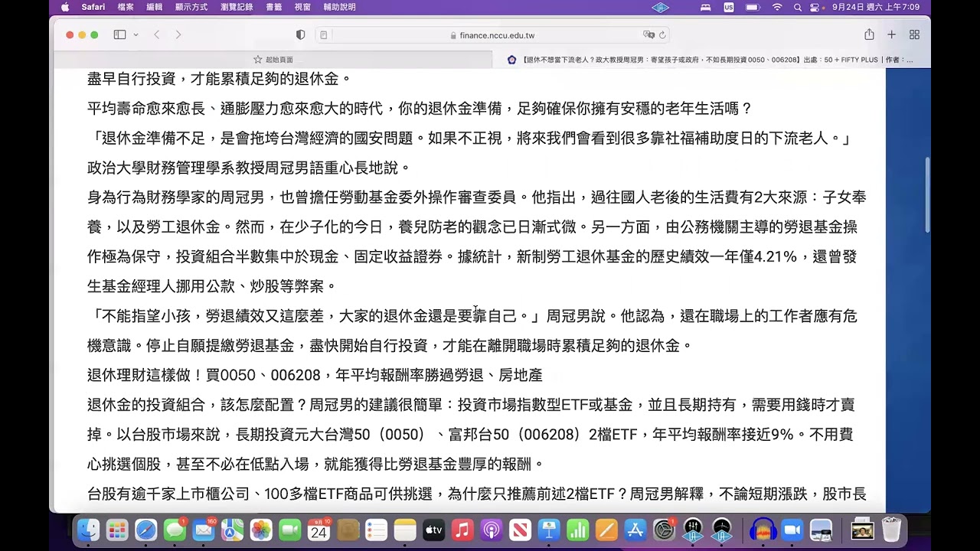
Task: Open the 編輯 menu
Action: coord(154,7)
